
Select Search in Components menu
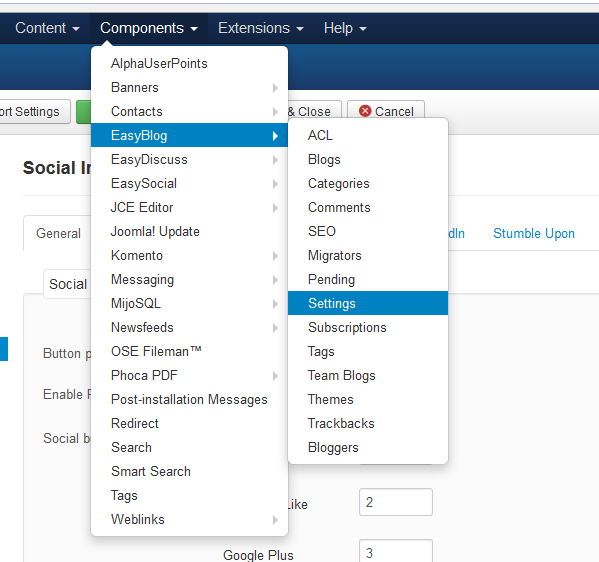coord(189,448)
